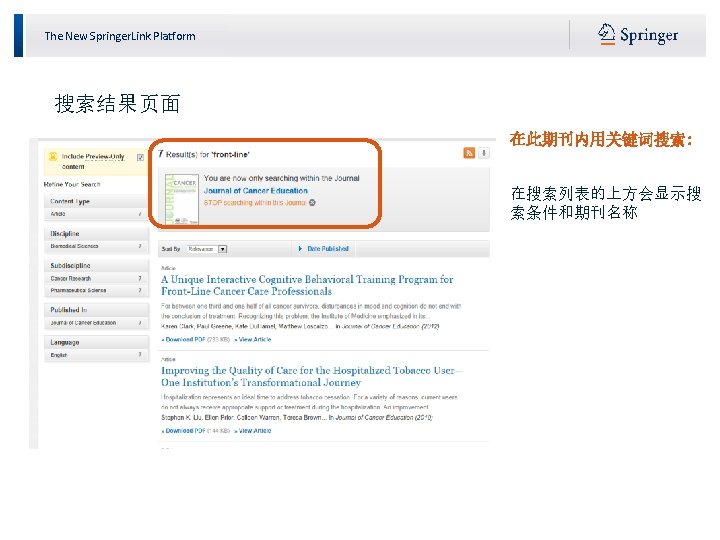The width and height of the screenshot is (720, 540).
Task: Click the orange RSS feed icon
Action: [469, 153]
